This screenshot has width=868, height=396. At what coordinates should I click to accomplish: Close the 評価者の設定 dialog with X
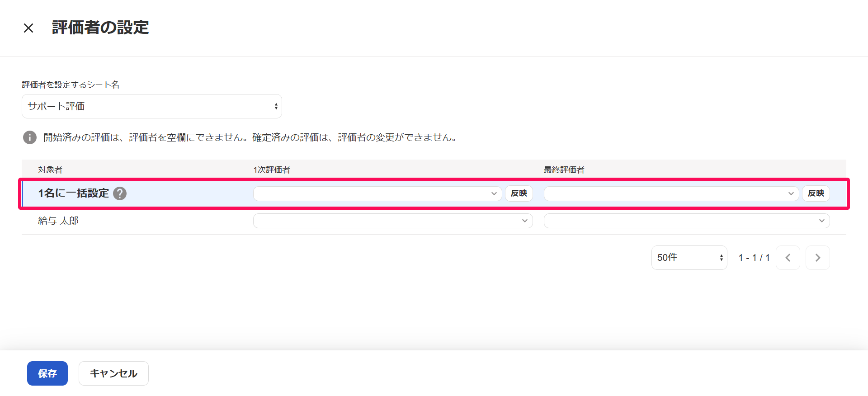tap(28, 28)
